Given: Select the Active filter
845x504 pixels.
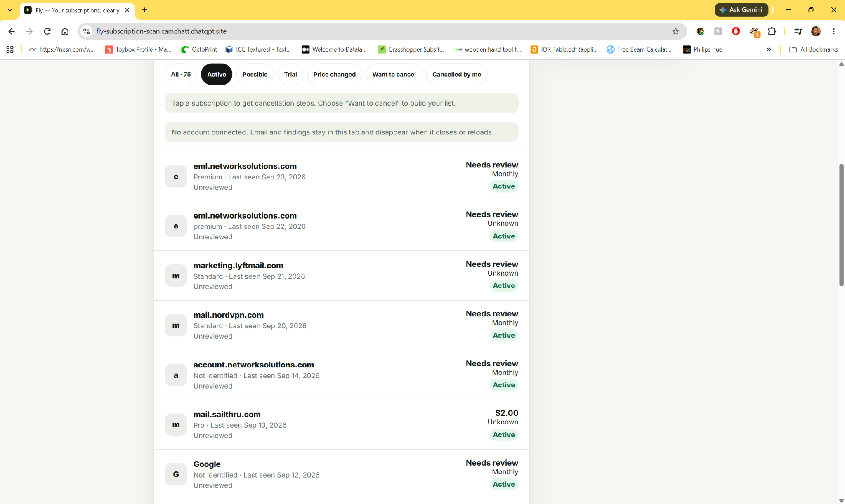Looking at the screenshot, I should click(x=217, y=74).
